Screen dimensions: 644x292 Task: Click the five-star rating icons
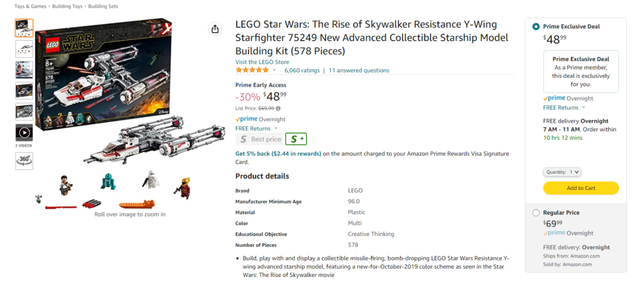[x=252, y=70]
